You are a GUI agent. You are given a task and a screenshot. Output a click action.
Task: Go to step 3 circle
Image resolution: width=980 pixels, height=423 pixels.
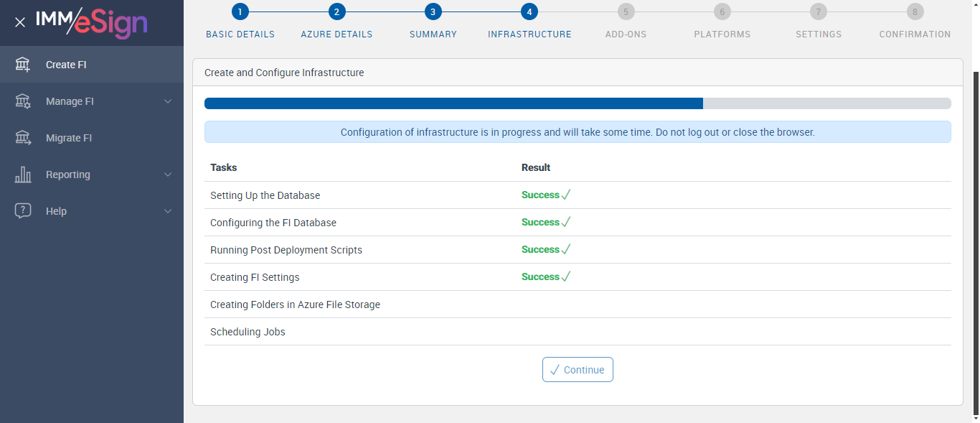(433, 11)
